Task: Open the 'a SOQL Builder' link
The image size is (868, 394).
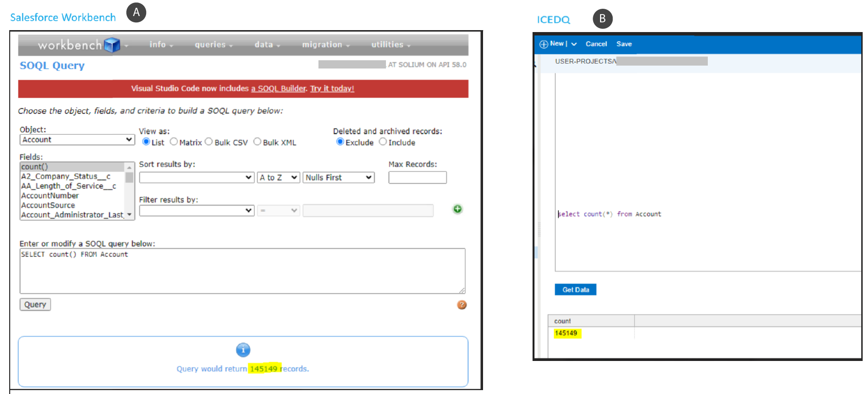Action: [x=279, y=88]
